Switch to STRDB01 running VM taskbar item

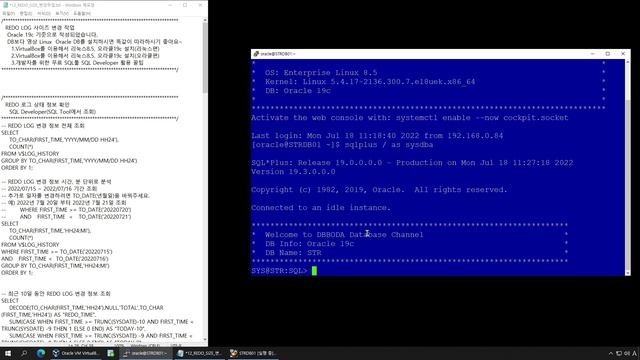coord(253,353)
